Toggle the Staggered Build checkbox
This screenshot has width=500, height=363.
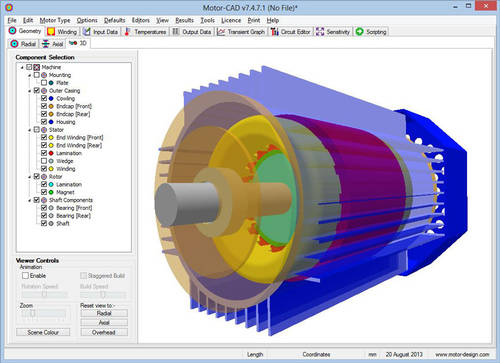pos(83,276)
